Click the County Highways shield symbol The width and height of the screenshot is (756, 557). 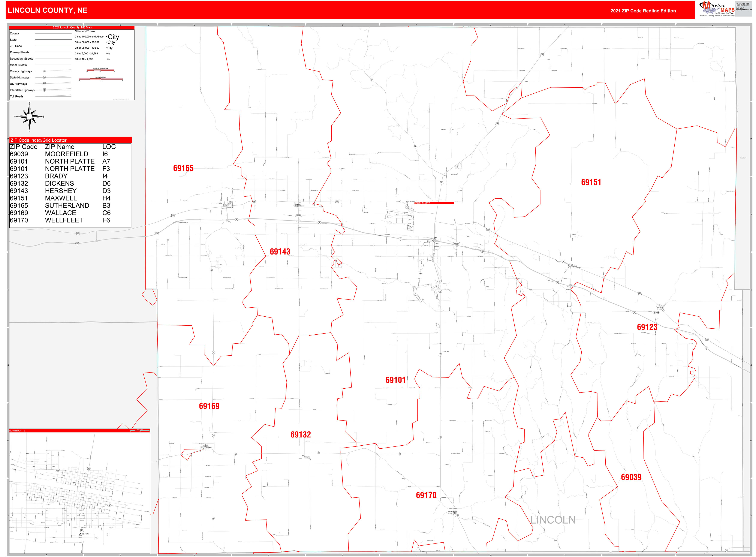(x=44, y=71)
